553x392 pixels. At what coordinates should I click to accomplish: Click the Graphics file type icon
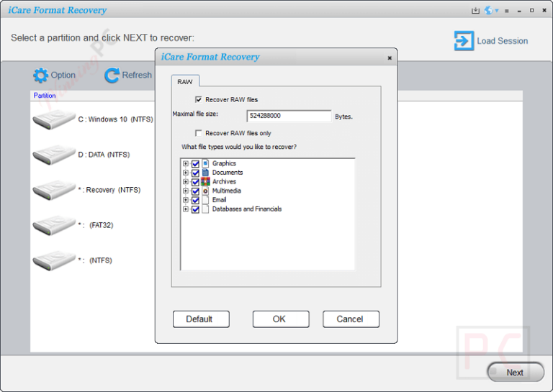point(205,163)
